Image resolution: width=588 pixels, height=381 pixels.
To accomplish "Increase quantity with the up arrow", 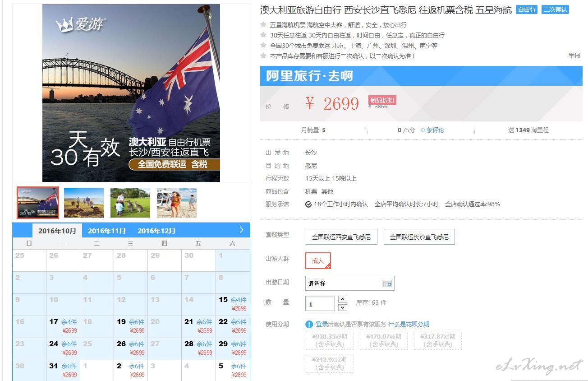I will (x=343, y=299).
